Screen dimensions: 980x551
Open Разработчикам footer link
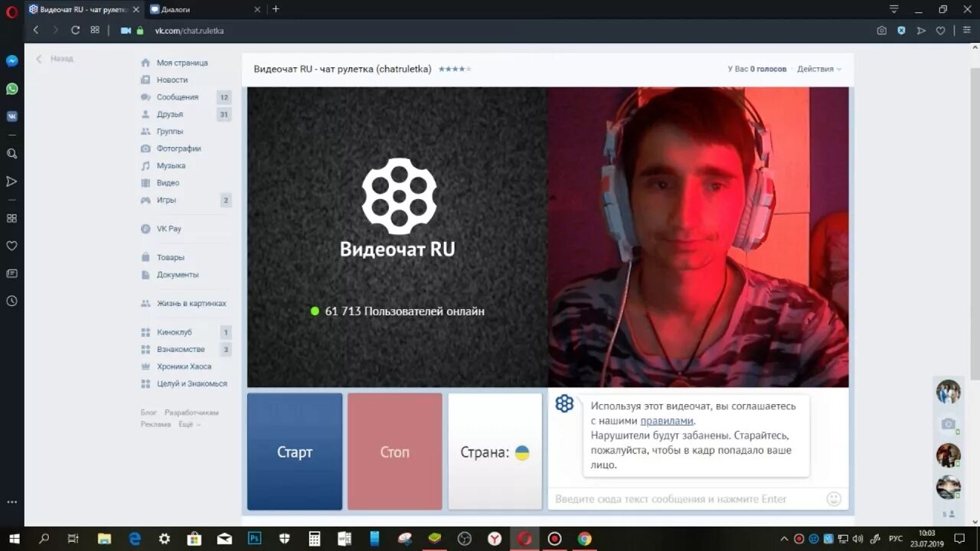(x=191, y=412)
